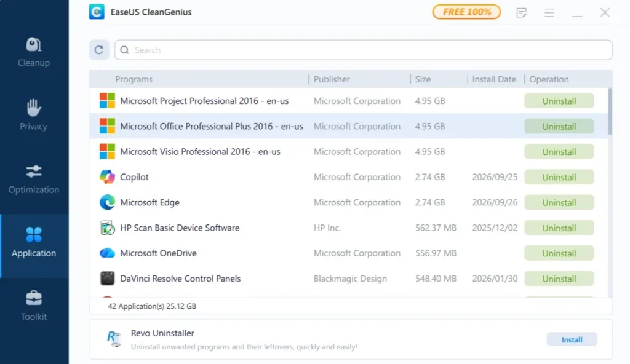This screenshot has width=630, height=364.
Task: Open the feedback note icon in the title bar
Action: tap(522, 12)
